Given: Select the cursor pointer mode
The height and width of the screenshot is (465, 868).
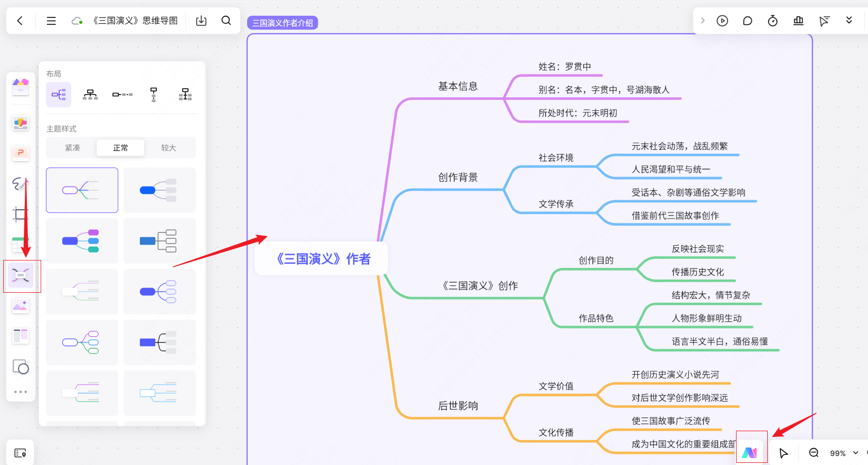Looking at the screenshot, I should pos(784,453).
